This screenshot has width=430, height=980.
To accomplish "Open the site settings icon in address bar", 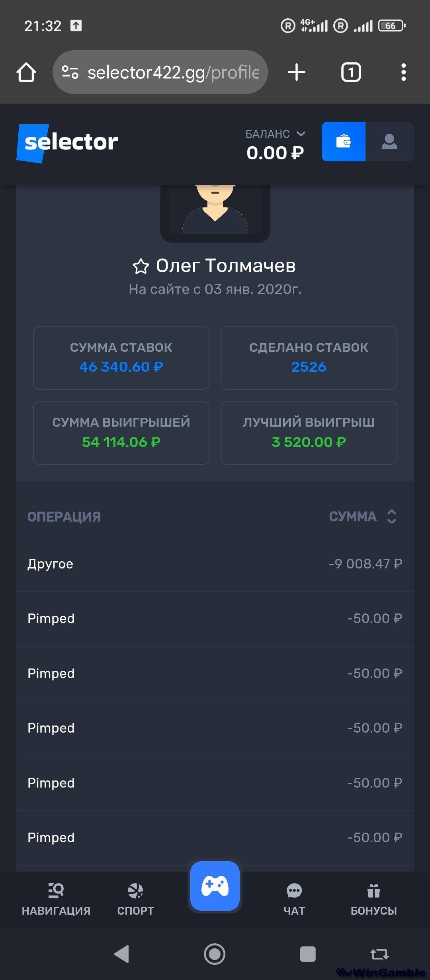I will 70,73.
